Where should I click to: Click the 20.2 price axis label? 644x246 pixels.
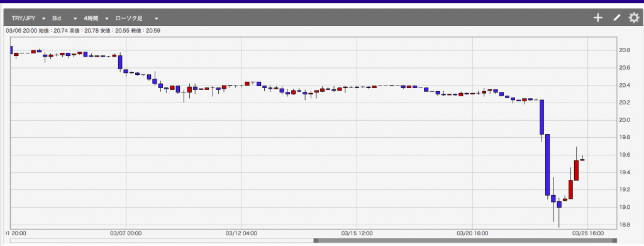click(625, 103)
